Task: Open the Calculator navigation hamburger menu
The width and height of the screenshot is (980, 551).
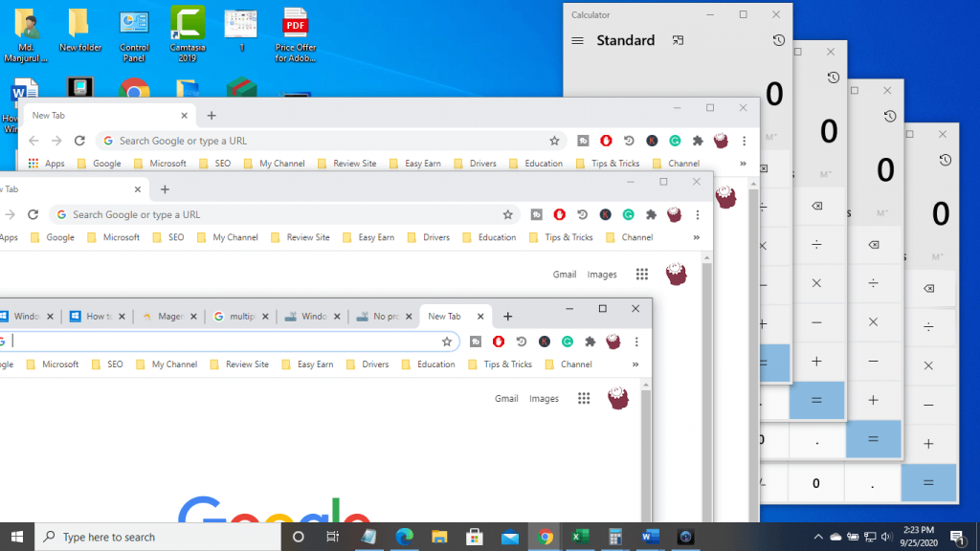Action: (x=577, y=40)
